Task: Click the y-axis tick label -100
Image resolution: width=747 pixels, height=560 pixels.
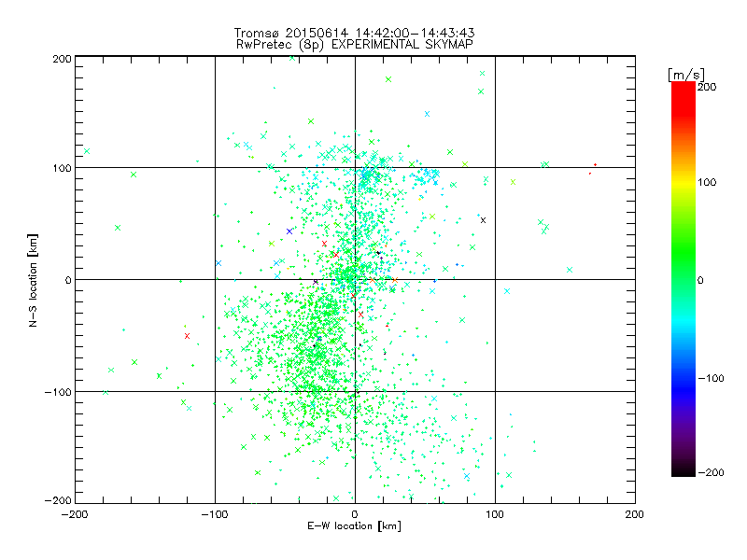Action: [x=58, y=392]
